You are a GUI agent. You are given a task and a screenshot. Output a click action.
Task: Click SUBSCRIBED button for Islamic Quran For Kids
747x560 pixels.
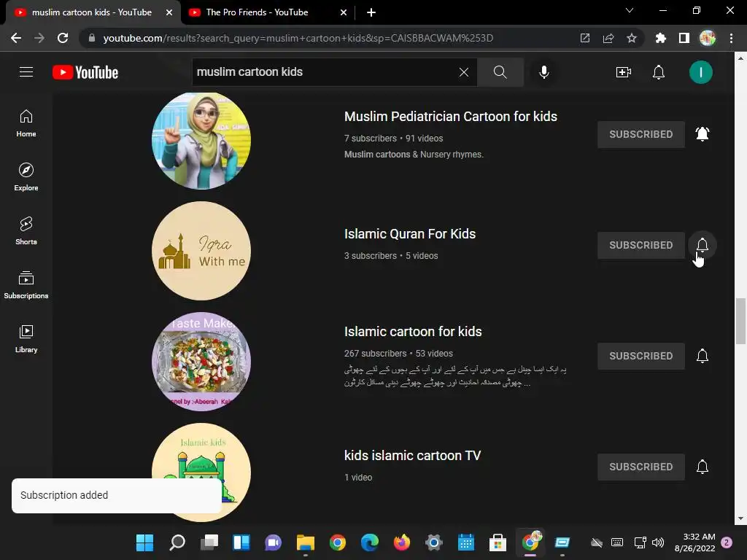click(640, 245)
